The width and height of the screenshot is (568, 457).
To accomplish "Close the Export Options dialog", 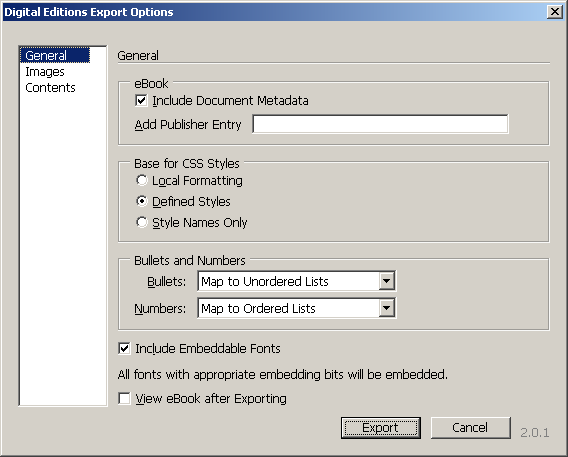I will pyautogui.click(x=555, y=12).
